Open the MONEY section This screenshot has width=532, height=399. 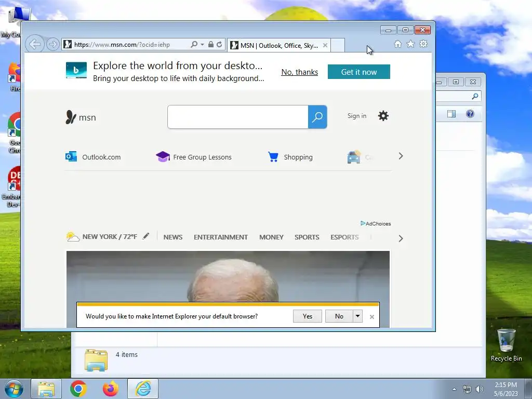point(271,237)
